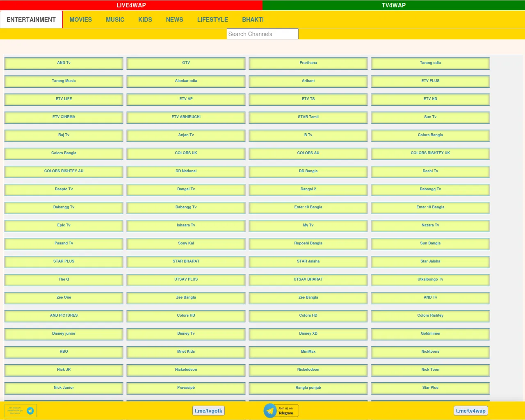525x420 pixels.
Task: Open the Goldmines channel
Action: click(x=431, y=334)
